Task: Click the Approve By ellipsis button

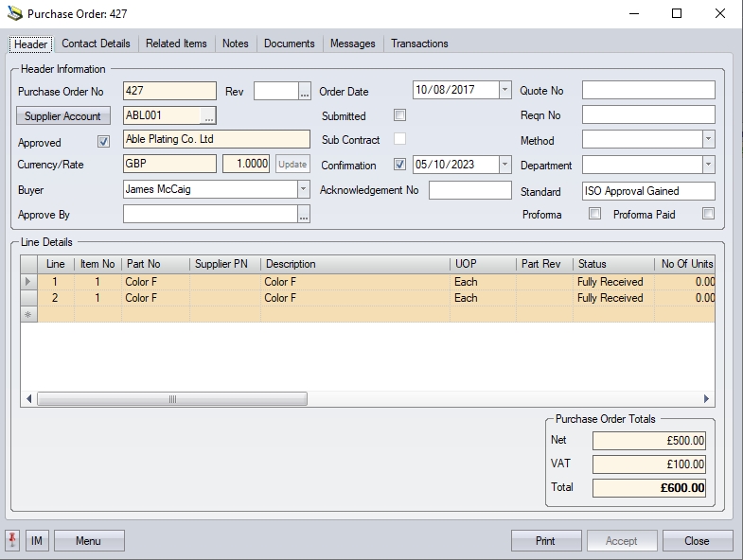Action: pyautogui.click(x=304, y=216)
